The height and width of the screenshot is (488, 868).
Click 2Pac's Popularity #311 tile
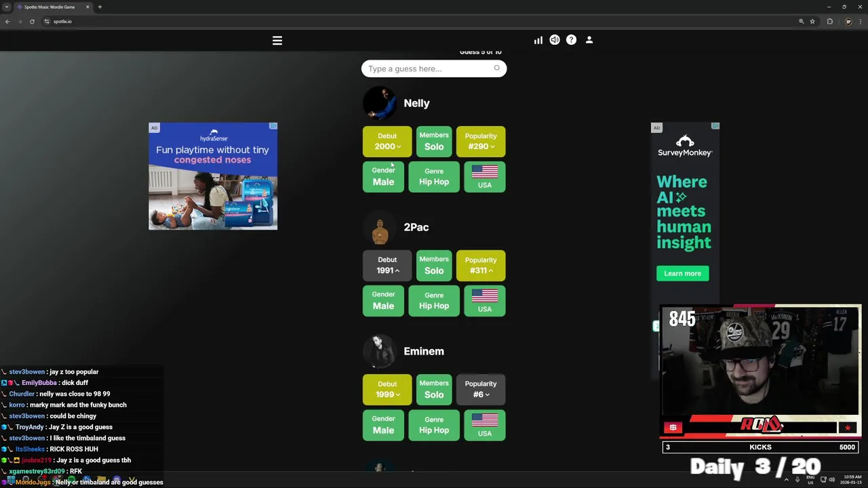481,266
